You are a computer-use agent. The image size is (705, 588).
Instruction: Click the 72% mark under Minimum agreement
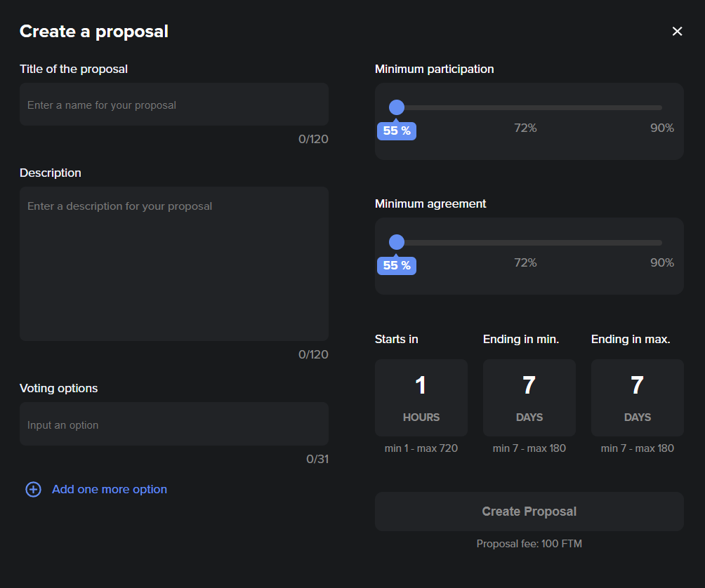[525, 263]
